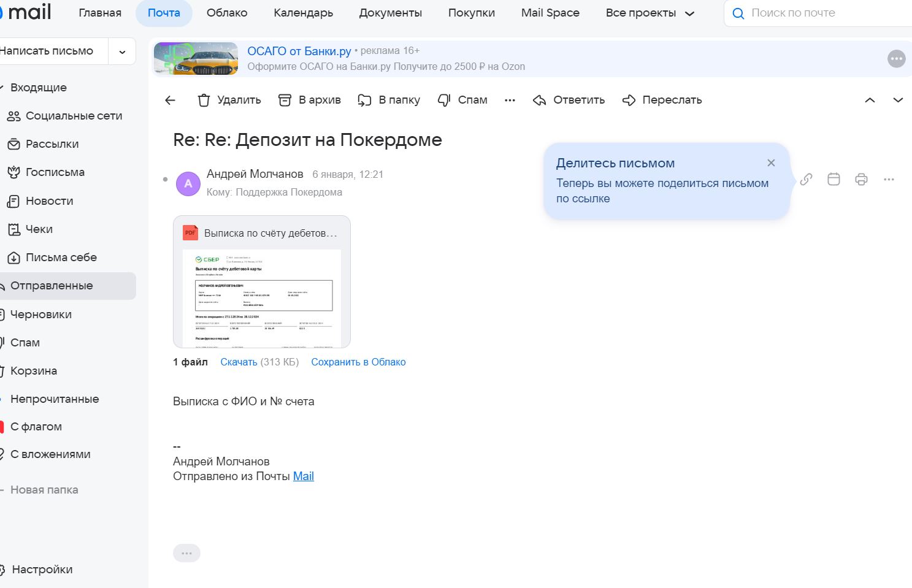This screenshot has height=588, width=912.
Task: Click the calendar event icon
Action: 833,179
